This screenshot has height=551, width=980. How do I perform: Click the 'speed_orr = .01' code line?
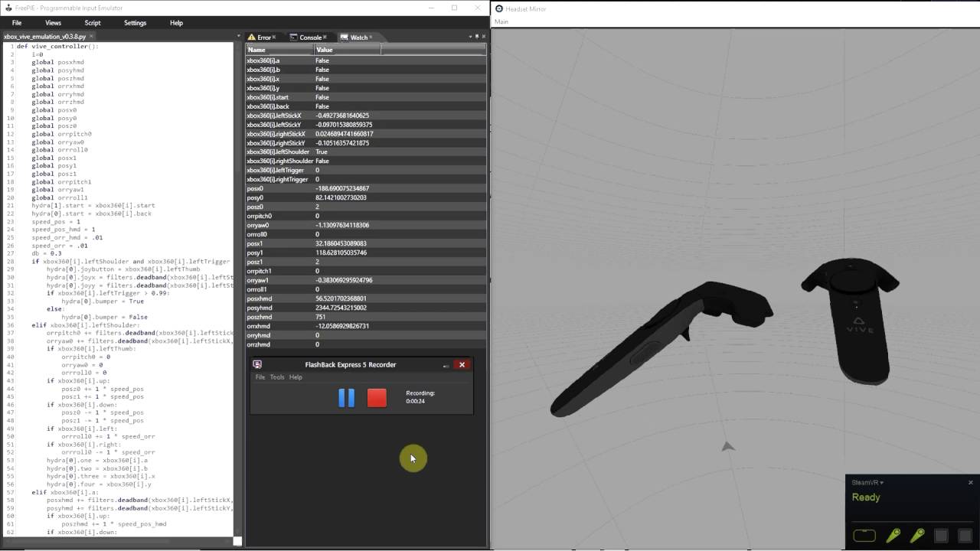60,246
